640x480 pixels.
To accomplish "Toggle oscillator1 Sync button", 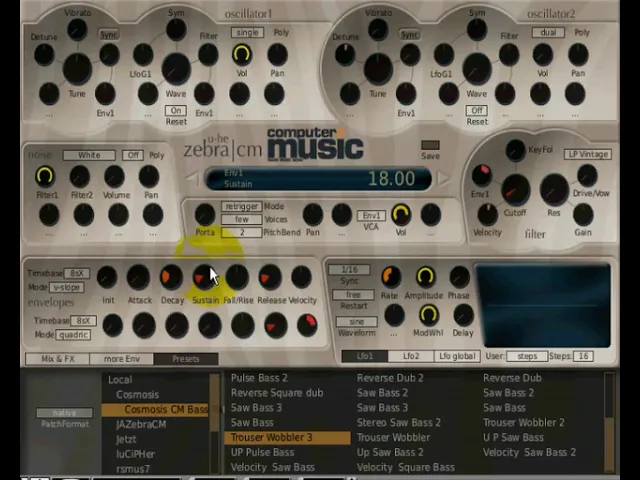I will (109, 35).
